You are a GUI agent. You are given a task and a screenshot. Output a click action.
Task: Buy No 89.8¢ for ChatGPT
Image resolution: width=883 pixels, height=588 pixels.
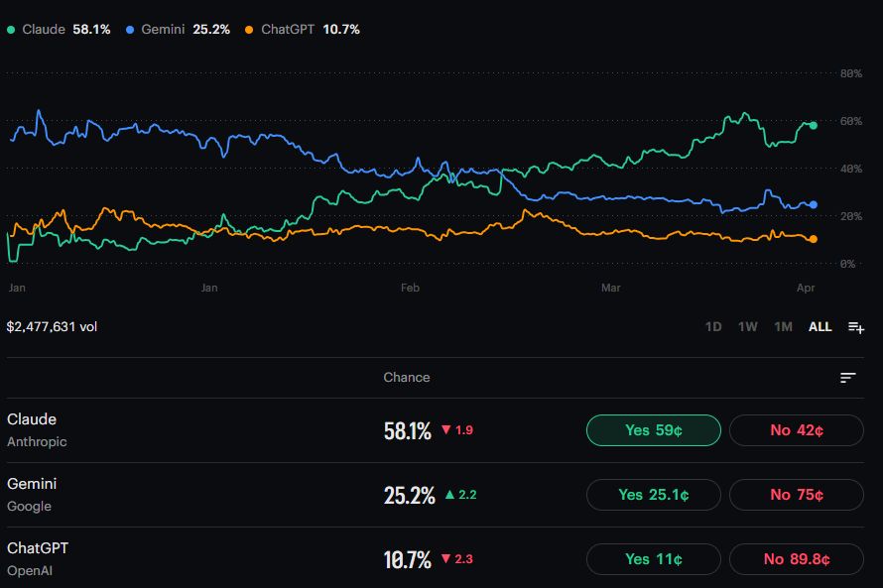[x=796, y=559]
